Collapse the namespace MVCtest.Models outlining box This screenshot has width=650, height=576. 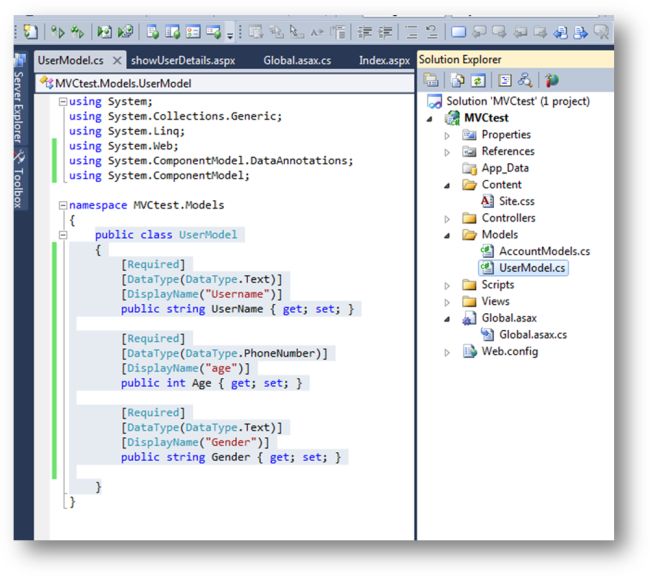63,205
